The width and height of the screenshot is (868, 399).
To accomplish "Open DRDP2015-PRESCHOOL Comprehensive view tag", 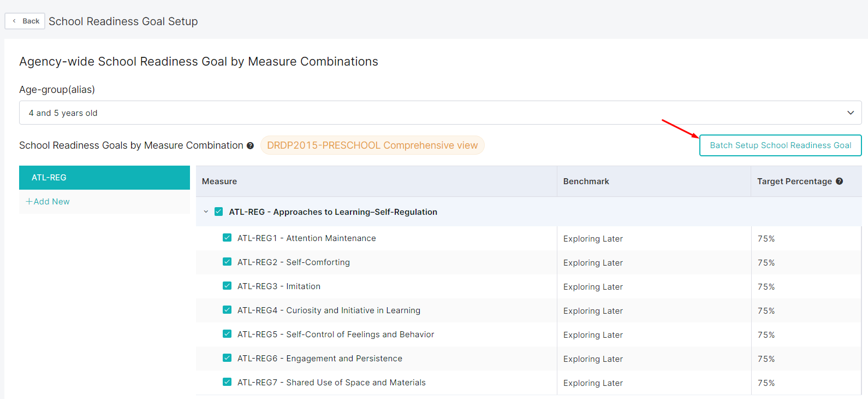I will tap(372, 145).
